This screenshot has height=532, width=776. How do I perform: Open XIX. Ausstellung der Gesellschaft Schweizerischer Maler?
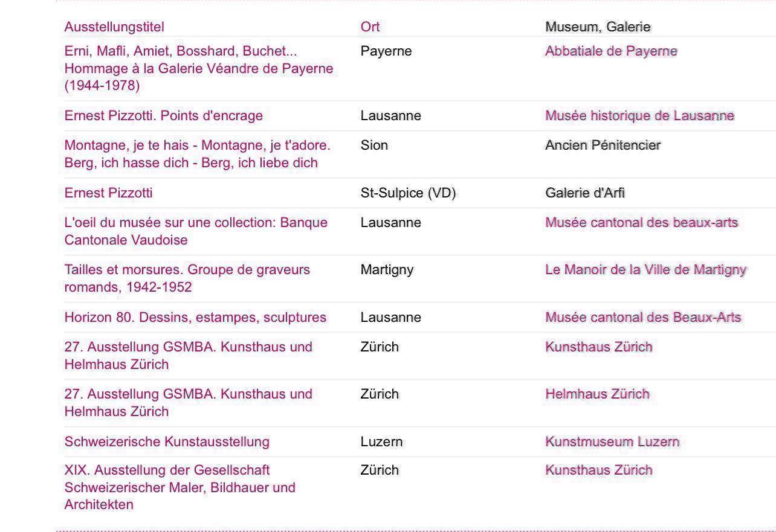coord(180,487)
